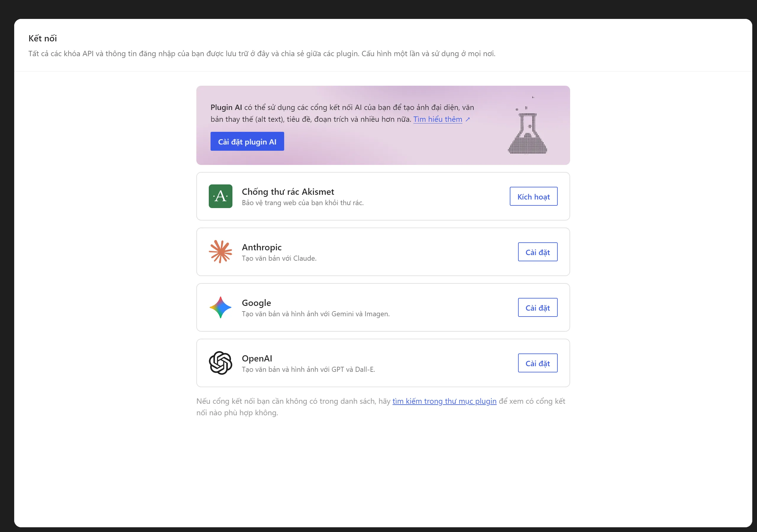Click the GPT và Dall-E description text
This screenshot has height=532, width=757.
click(x=309, y=369)
